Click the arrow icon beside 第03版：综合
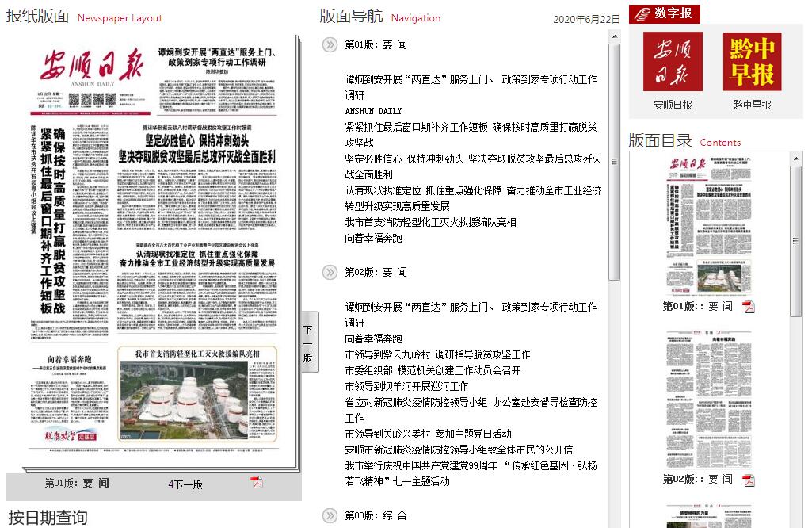The width and height of the screenshot is (812, 528). tap(330, 515)
